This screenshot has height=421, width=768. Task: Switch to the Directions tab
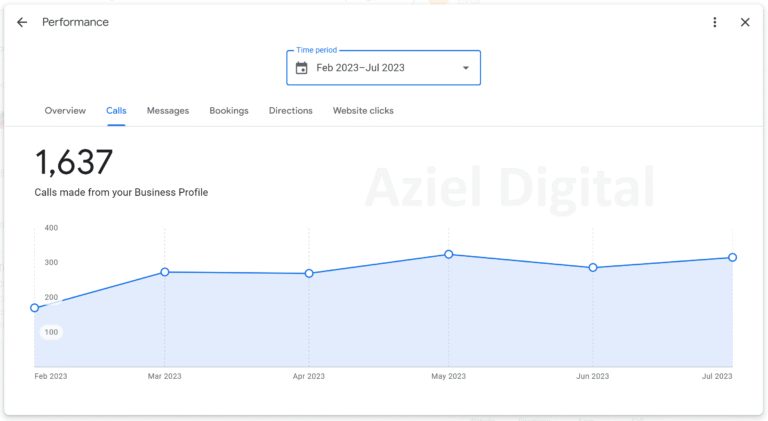(291, 111)
